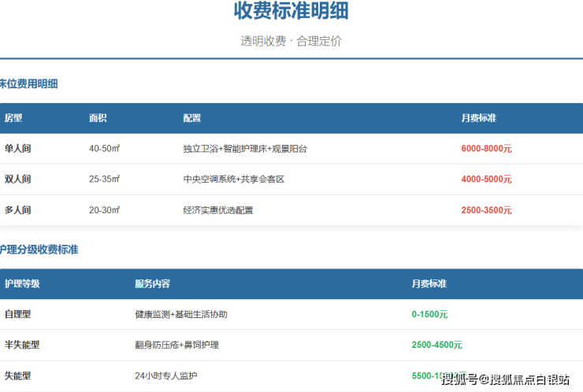Click the 收费标准明细 page title
583x392 pixels.
coord(291,12)
